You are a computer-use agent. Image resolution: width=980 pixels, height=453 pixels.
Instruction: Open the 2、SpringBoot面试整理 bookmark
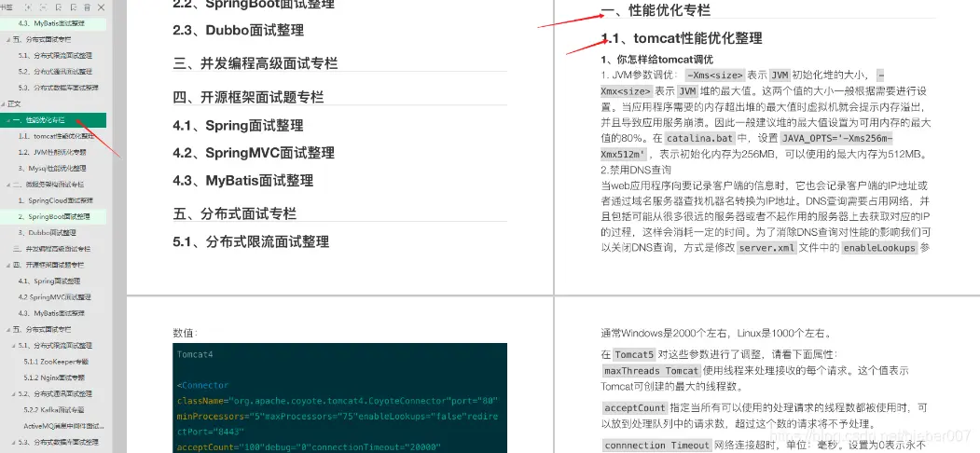point(54,217)
